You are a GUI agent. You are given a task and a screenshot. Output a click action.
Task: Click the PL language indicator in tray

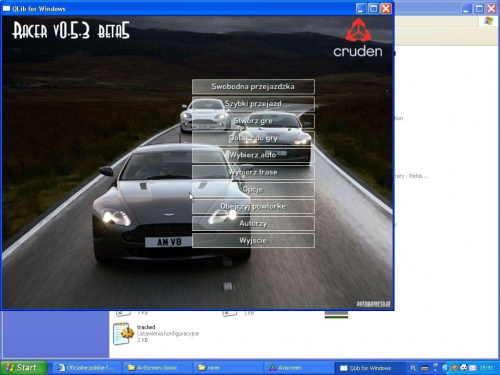point(413,368)
